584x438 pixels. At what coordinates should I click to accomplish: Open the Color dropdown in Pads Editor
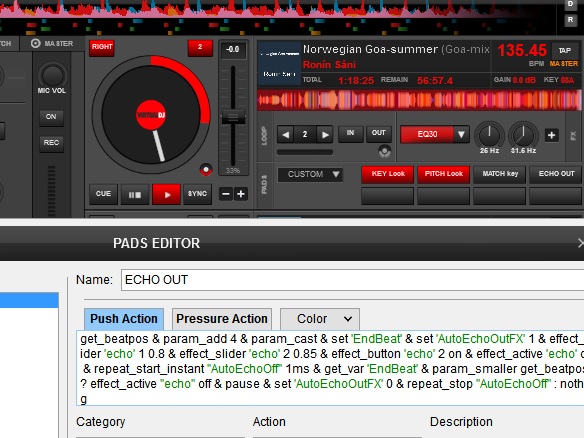coord(320,319)
